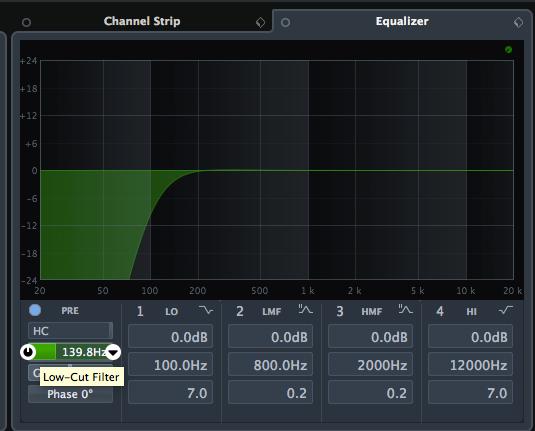Click the 2000Hz frequency field
Viewport: 535px width, 431px height.
click(x=371, y=365)
